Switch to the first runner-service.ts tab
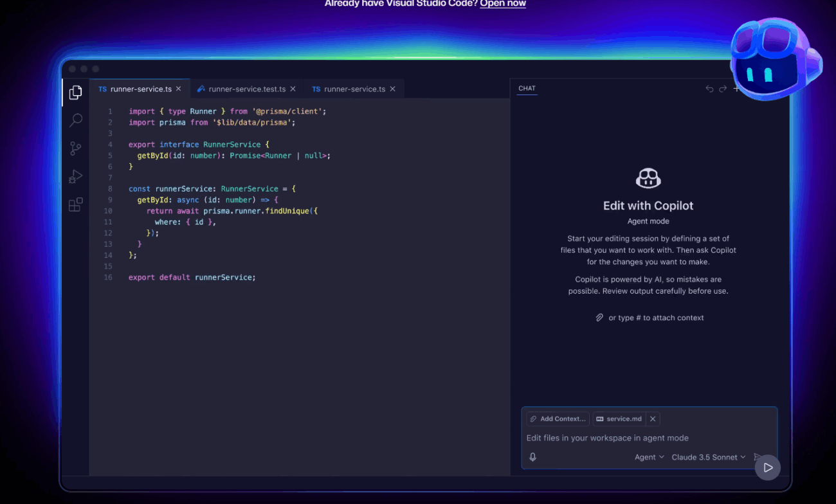Screen dimensions: 836x504 [140, 89]
